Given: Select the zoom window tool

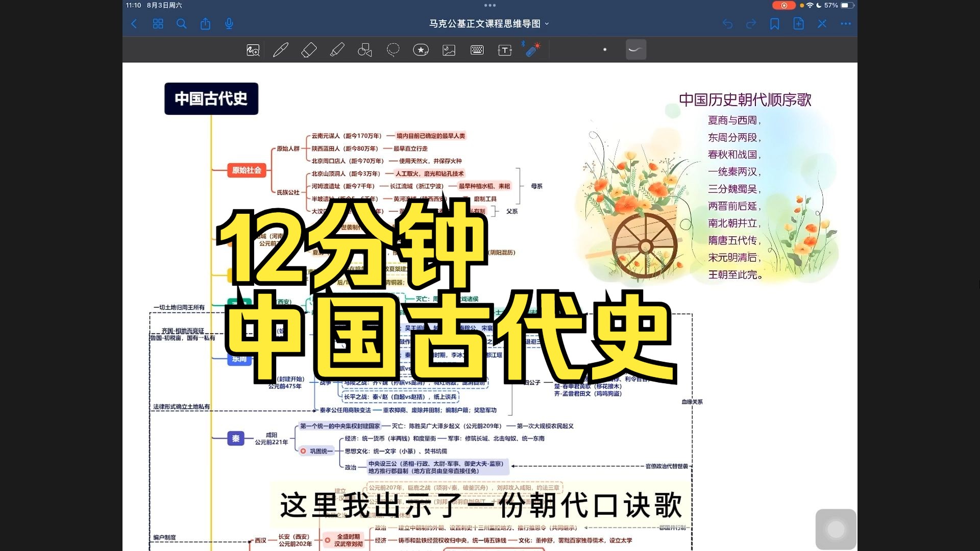Looking at the screenshot, I should tap(253, 49).
